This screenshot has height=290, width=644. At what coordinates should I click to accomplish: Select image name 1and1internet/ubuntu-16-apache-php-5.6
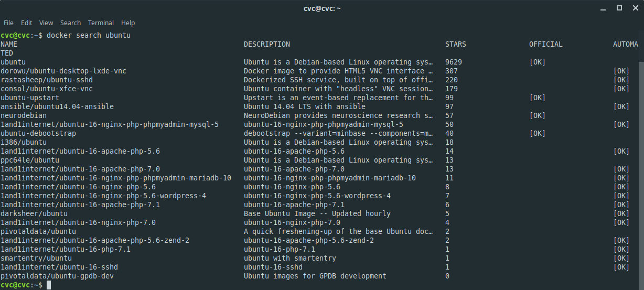pyautogui.click(x=80, y=151)
